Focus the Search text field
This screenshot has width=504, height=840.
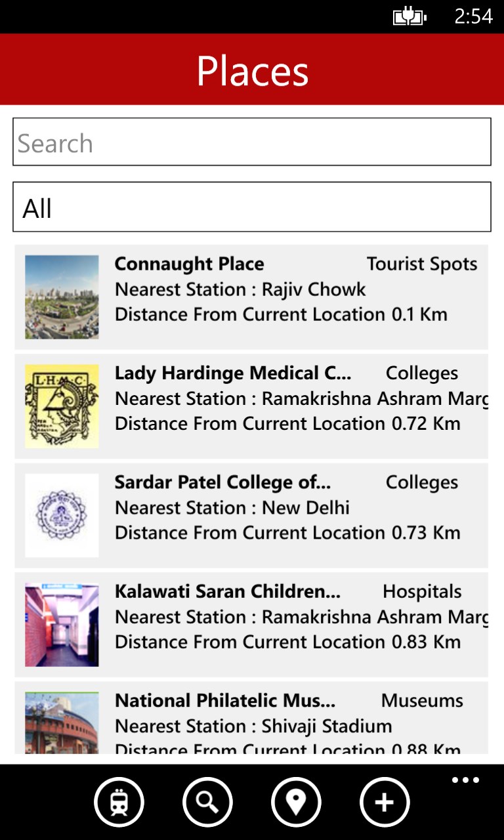point(252,142)
